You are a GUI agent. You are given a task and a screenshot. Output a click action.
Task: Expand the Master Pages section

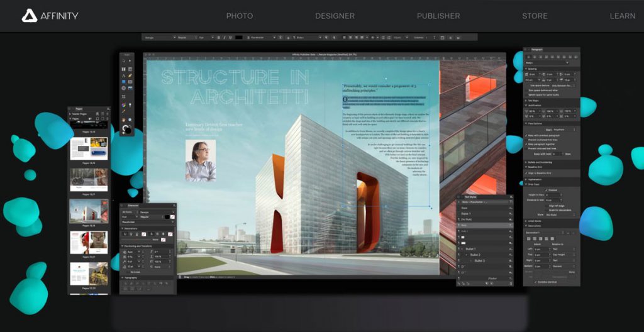[x=70, y=114]
